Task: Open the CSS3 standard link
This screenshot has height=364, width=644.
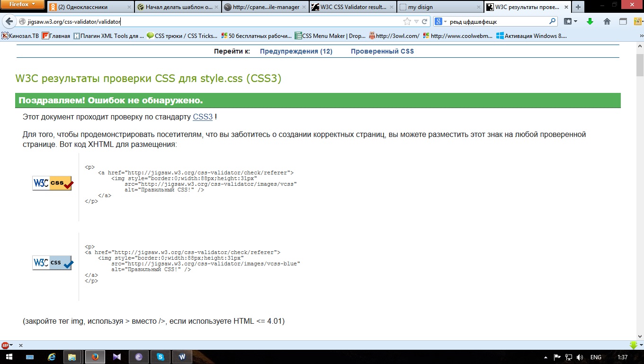Action: 203,117
